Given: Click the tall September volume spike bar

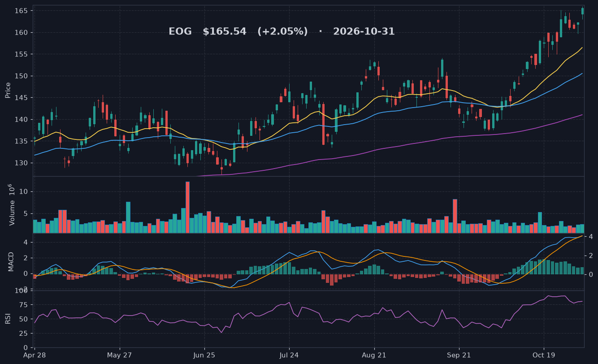Looking at the screenshot, I should tap(455, 216).
